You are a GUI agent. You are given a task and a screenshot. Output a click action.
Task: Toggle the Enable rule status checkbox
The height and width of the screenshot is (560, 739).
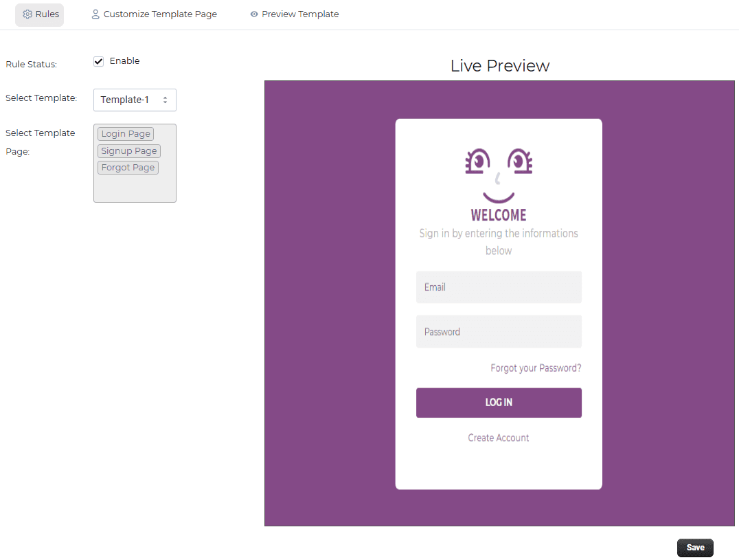pyautogui.click(x=98, y=61)
